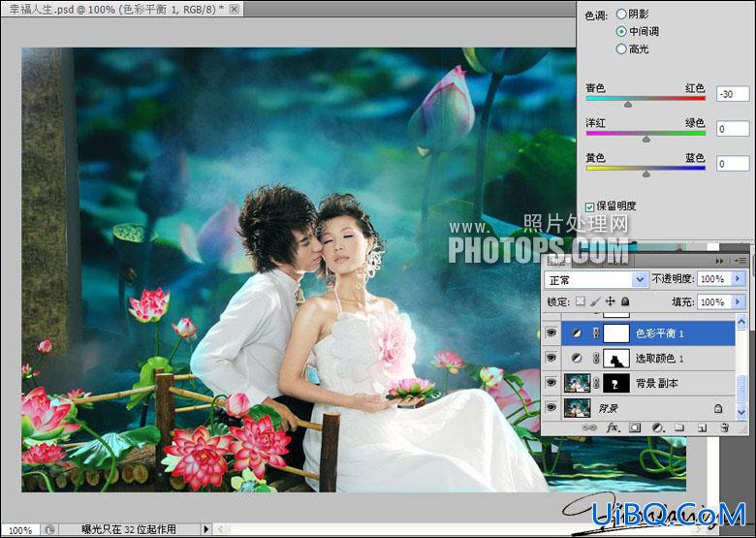Click the cyan-red slider handle

(628, 104)
